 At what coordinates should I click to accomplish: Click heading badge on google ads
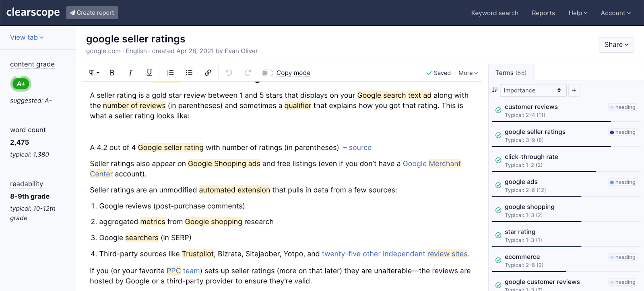click(x=623, y=182)
